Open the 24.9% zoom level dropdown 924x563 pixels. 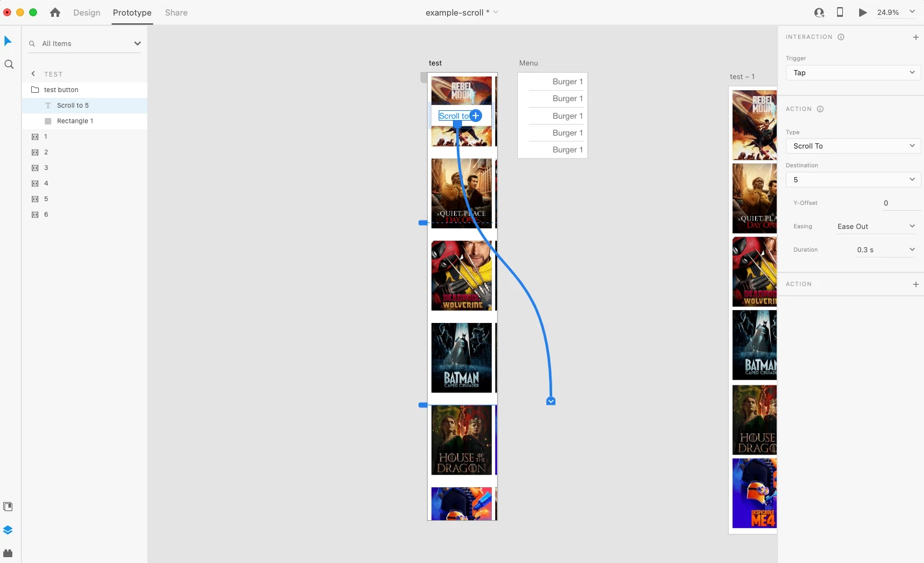(x=897, y=12)
